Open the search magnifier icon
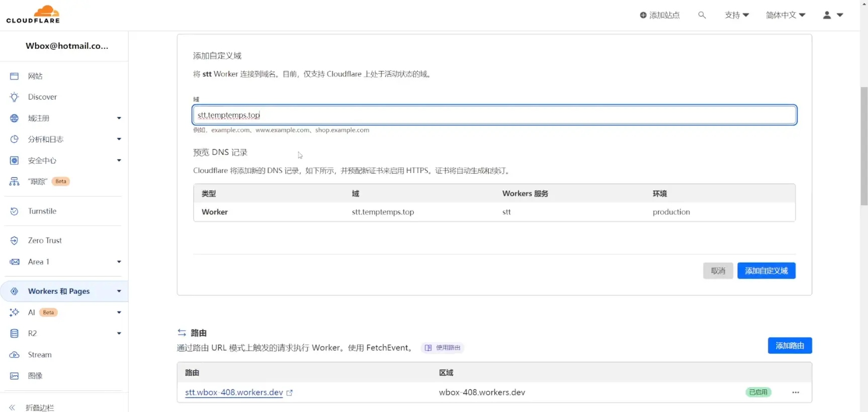Viewport: 868px width, 412px height. 702,15
